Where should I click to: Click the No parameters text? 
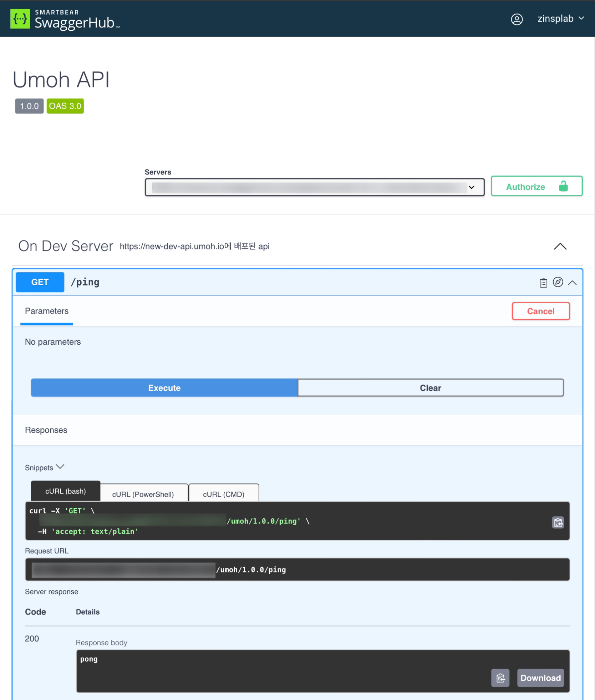[53, 342]
